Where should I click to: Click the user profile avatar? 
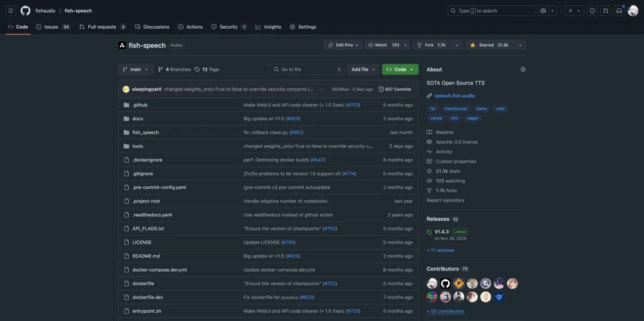[x=633, y=11]
